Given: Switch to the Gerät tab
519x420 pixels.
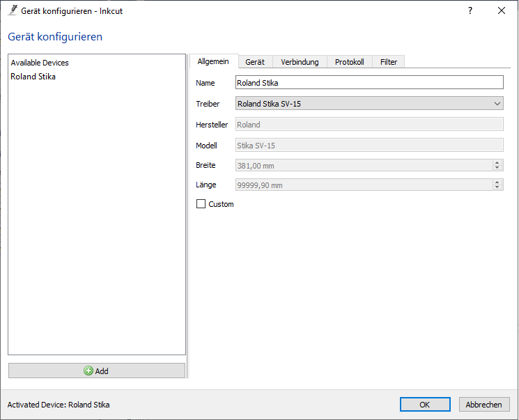Looking at the screenshot, I should pyautogui.click(x=255, y=62).
